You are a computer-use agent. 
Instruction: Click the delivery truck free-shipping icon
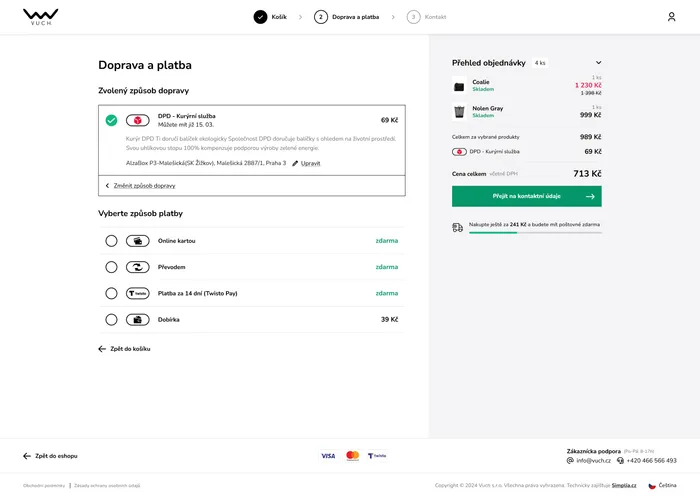tap(457, 228)
